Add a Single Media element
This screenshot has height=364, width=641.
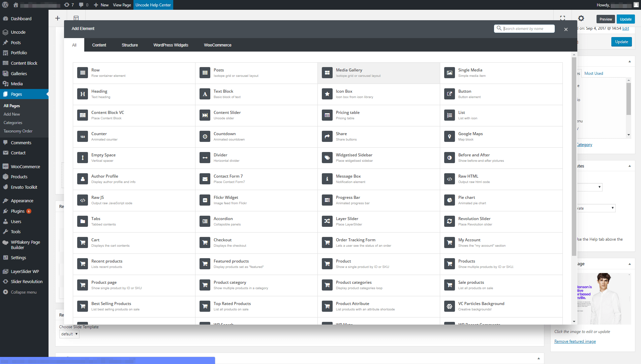[501, 73]
